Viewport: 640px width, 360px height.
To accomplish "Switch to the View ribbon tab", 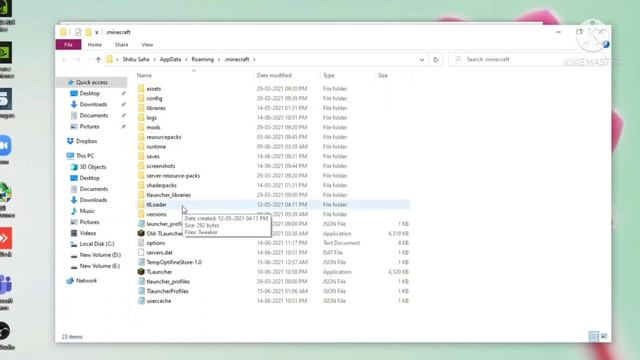I will point(147,44).
